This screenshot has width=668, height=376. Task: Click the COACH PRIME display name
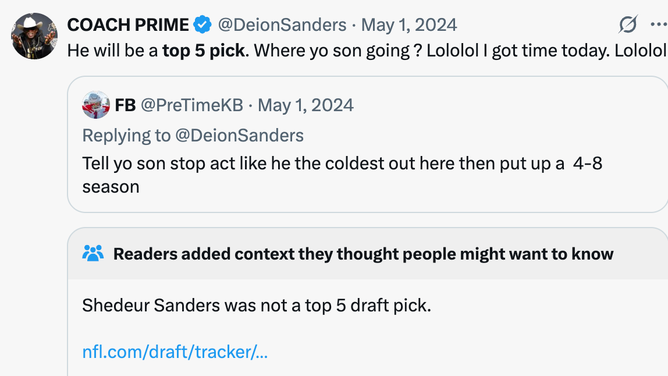coord(128,25)
